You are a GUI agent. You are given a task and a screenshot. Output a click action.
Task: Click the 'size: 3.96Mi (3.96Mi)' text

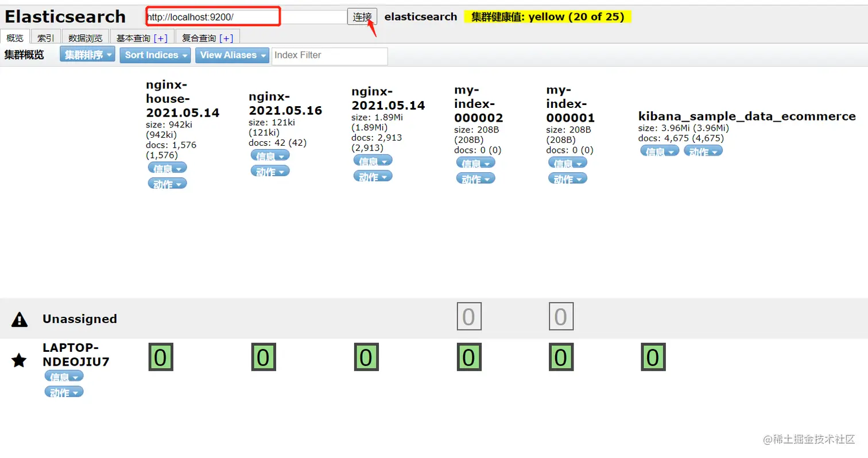[684, 128]
